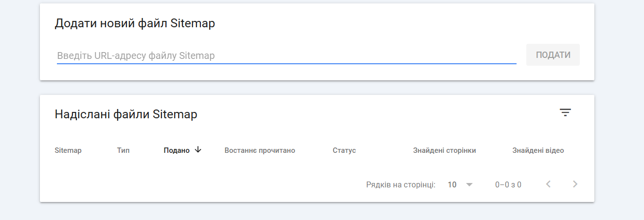
Task: Sort by the Подано column header
Action: 177,150
